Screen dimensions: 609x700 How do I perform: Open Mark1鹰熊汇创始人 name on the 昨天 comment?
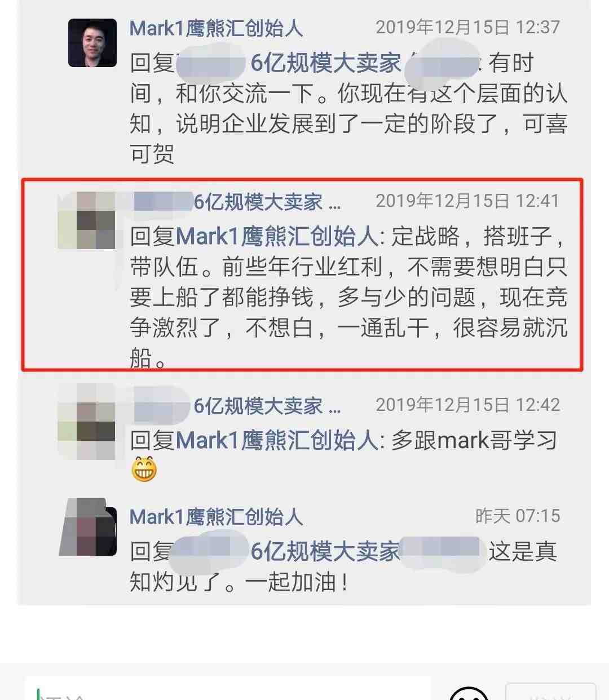(x=216, y=517)
